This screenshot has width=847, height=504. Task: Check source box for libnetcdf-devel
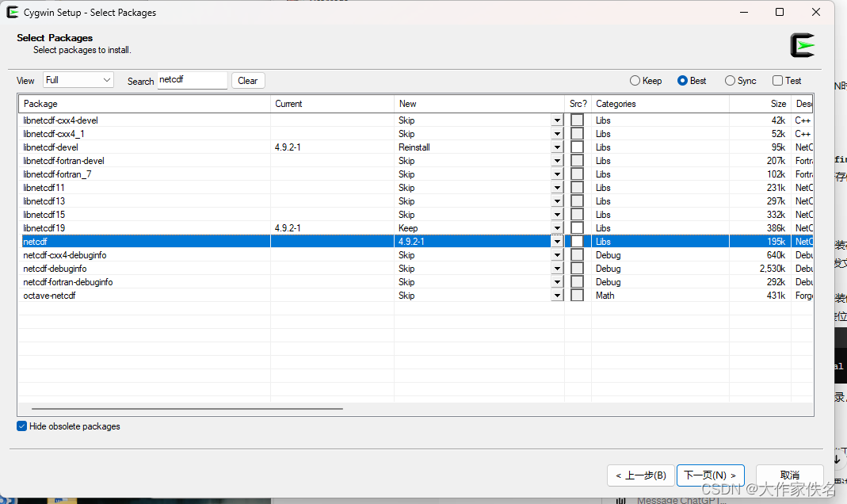577,147
